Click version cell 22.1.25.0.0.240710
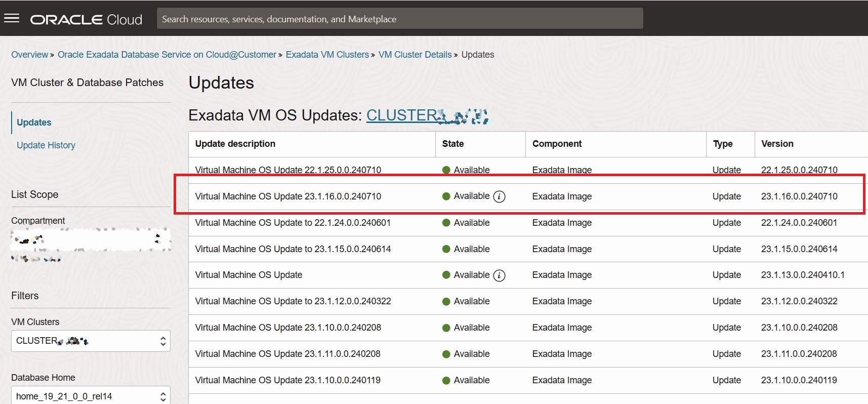Image resolution: width=868 pixels, height=404 pixels. tap(799, 170)
